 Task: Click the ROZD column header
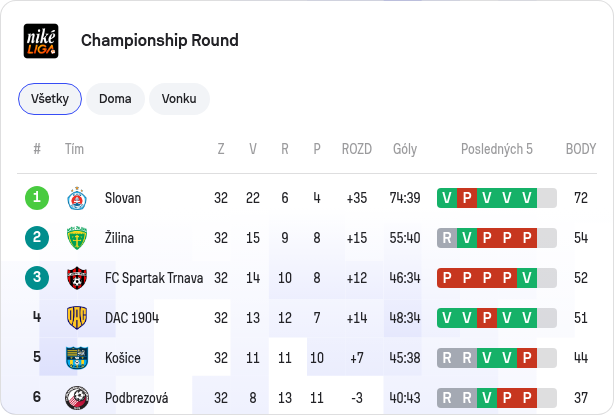[357, 149]
